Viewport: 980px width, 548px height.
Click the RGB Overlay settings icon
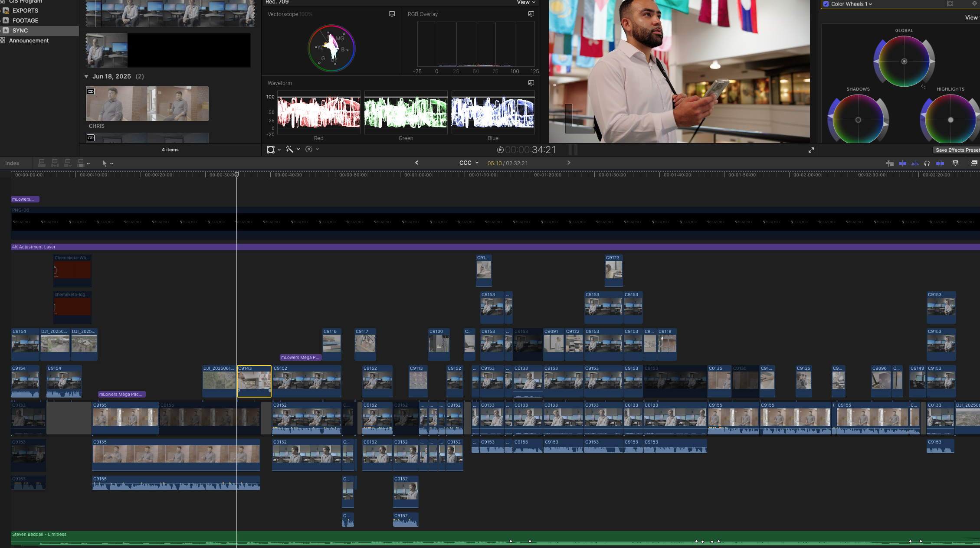coord(531,14)
